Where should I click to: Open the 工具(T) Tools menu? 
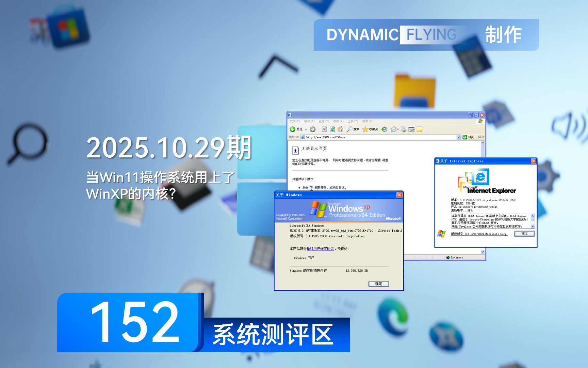coord(353,121)
